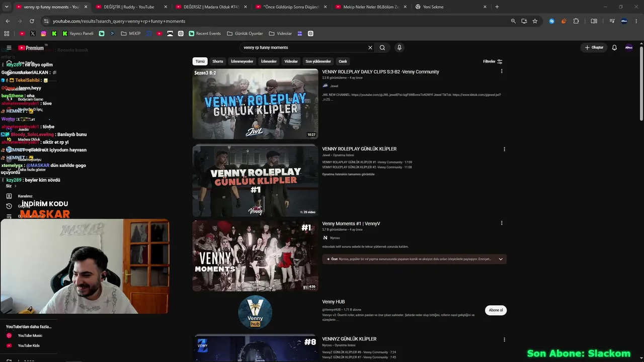Expand the Siz section chevron in sidebar
This screenshot has width=644, height=362.
pyautogui.click(x=15, y=186)
